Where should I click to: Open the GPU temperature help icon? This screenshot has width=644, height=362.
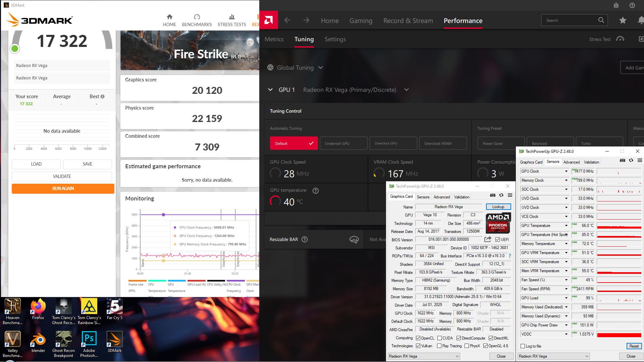pyautogui.click(x=315, y=191)
